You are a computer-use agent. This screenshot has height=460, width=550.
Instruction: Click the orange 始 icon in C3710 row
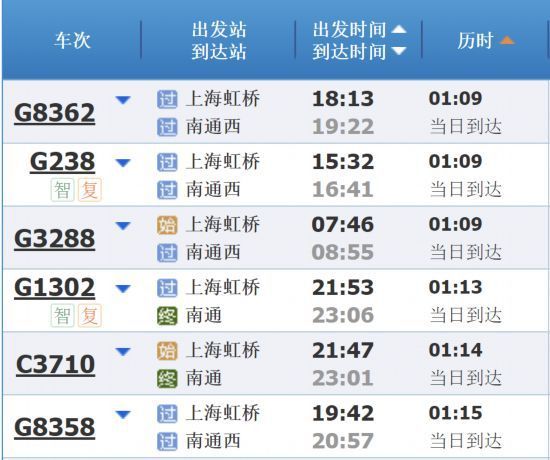pyautogui.click(x=167, y=351)
